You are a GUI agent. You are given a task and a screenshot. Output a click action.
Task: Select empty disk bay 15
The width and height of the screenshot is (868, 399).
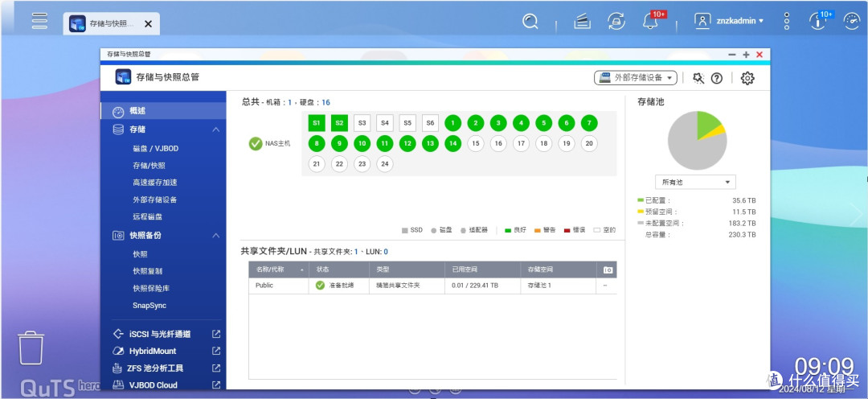click(x=476, y=143)
